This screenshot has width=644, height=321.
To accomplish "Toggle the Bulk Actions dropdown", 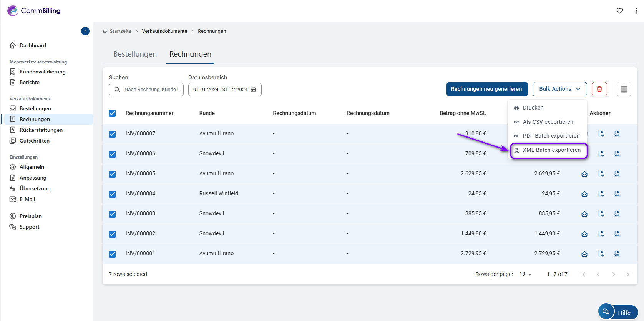I will tap(559, 89).
